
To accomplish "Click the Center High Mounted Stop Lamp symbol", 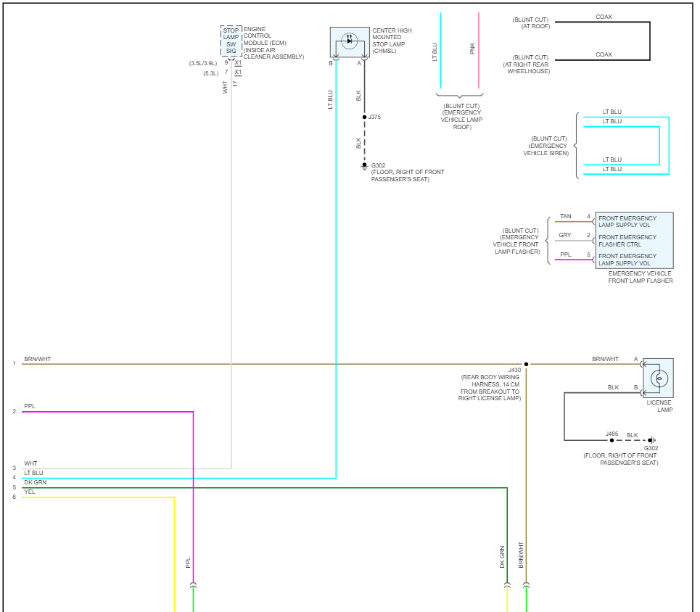I will tap(349, 43).
